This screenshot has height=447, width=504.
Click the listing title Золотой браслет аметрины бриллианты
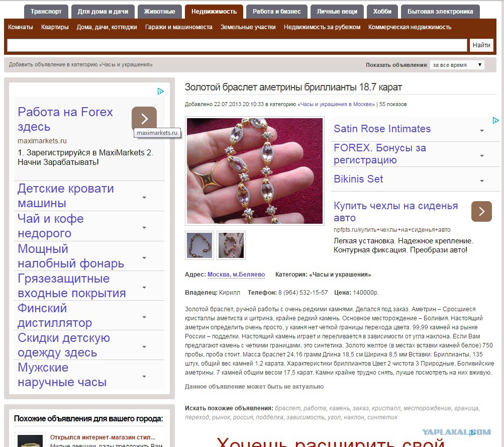pyautogui.click(x=293, y=87)
